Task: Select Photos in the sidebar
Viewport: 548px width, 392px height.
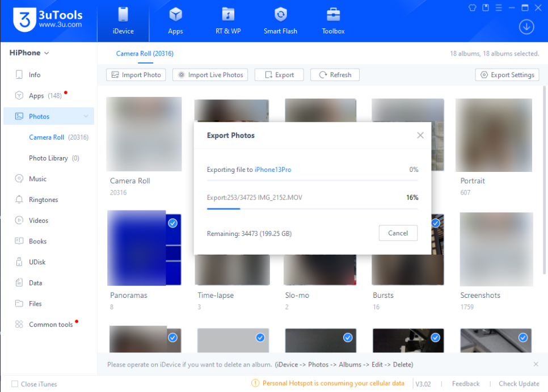Action: 49,116
